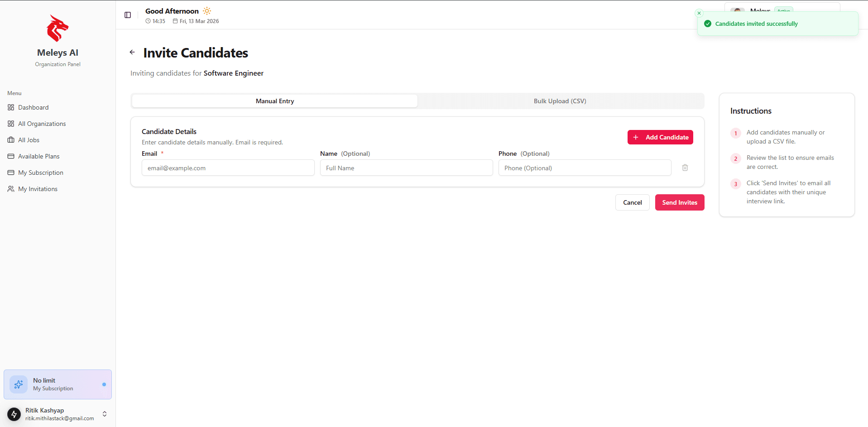Select the Manual Entry tab
The image size is (868, 427).
click(x=275, y=101)
